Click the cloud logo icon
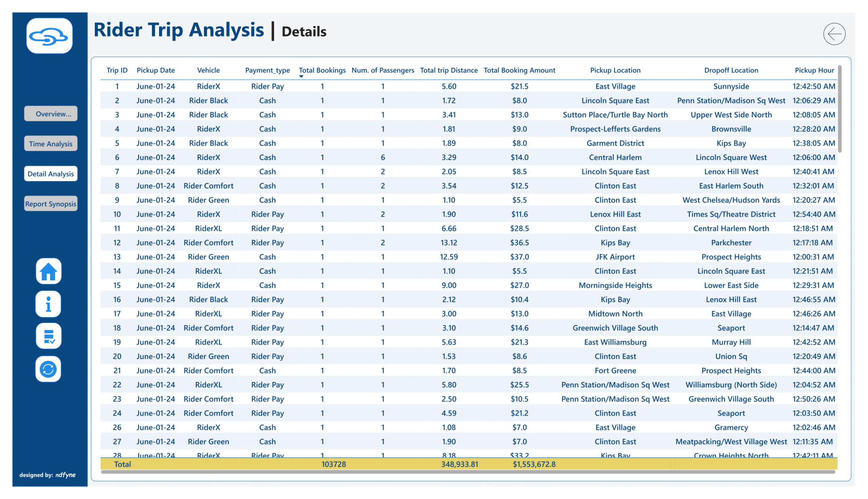Viewport: 868px width, 499px height. click(50, 36)
